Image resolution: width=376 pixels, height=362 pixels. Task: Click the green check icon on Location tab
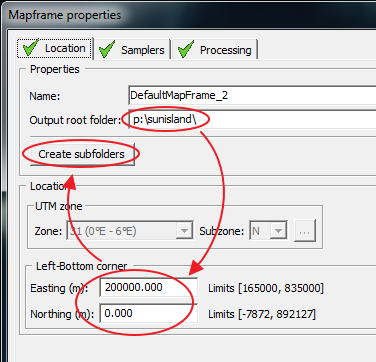(x=31, y=47)
